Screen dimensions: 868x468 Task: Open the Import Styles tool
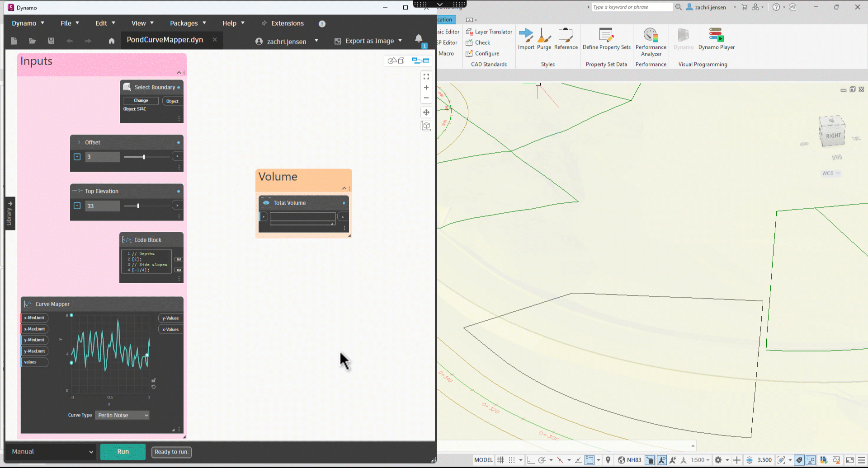coord(526,39)
